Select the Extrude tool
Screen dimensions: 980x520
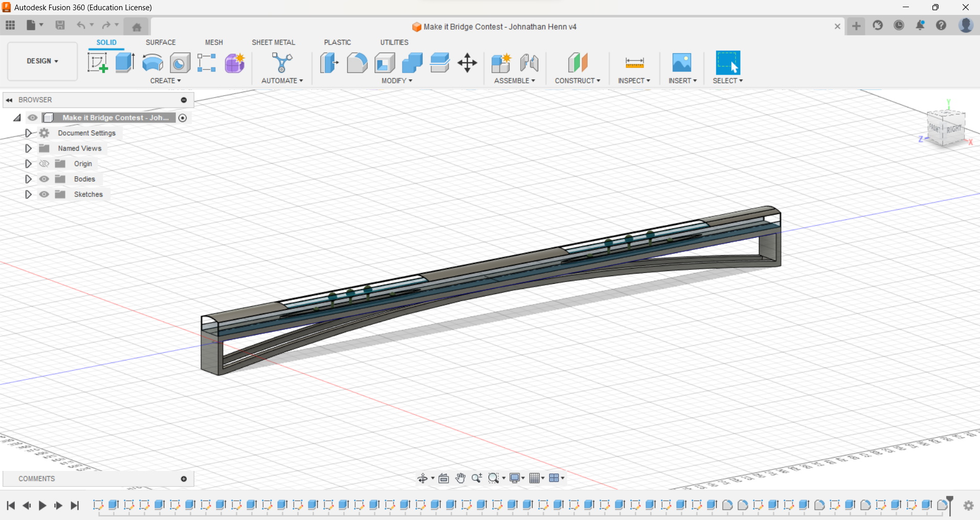pyautogui.click(x=124, y=62)
